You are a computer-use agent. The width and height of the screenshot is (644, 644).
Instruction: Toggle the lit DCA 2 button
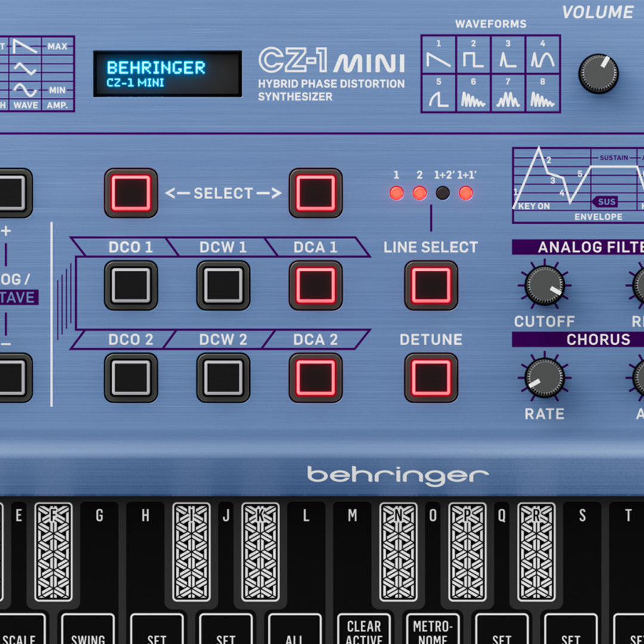315,377
